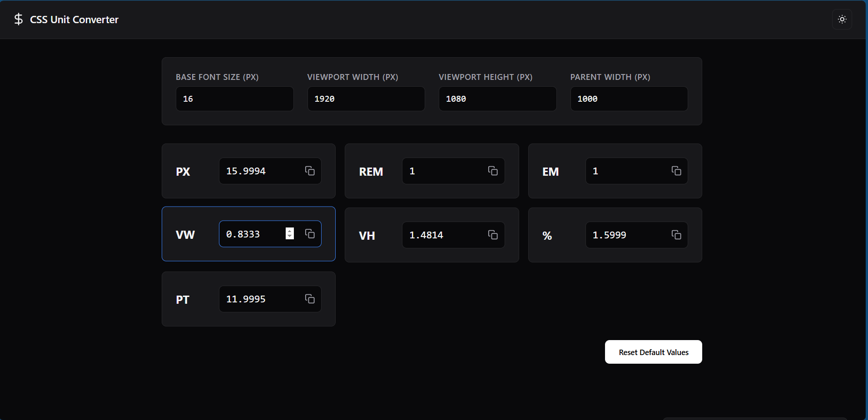This screenshot has width=868, height=420.
Task: Focus the Viewport Width input
Action: 366,99
